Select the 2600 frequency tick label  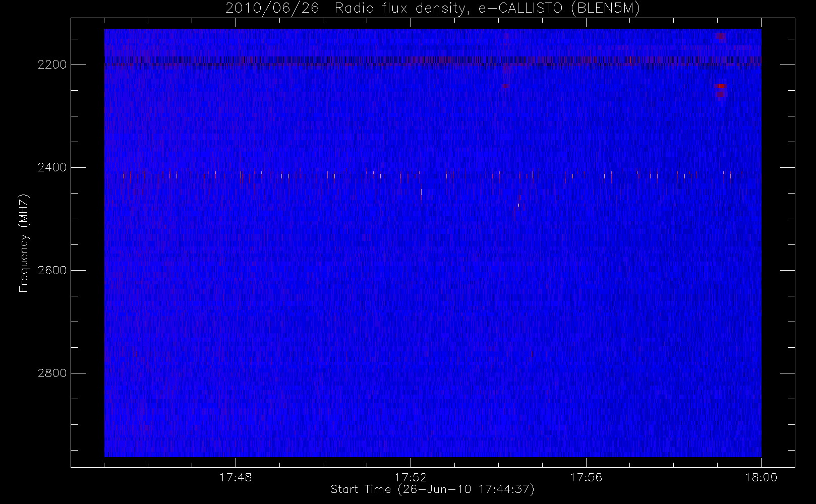(x=52, y=270)
